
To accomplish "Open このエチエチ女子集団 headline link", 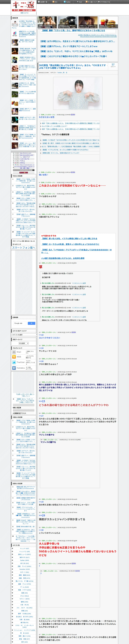I will click(73, 56).
